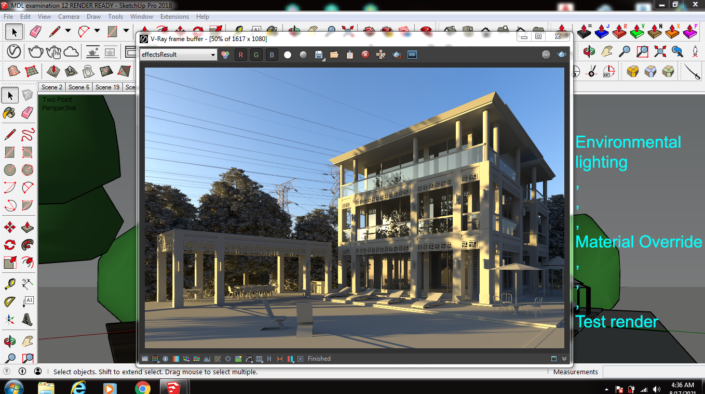
Task: Switch to the Scene 6 tab
Action: pos(79,87)
